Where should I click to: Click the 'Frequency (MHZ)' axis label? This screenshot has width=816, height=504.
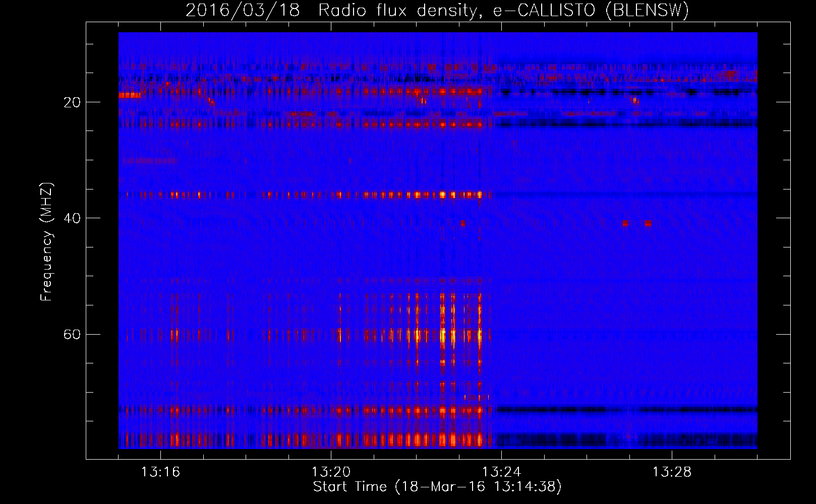tap(46, 242)
